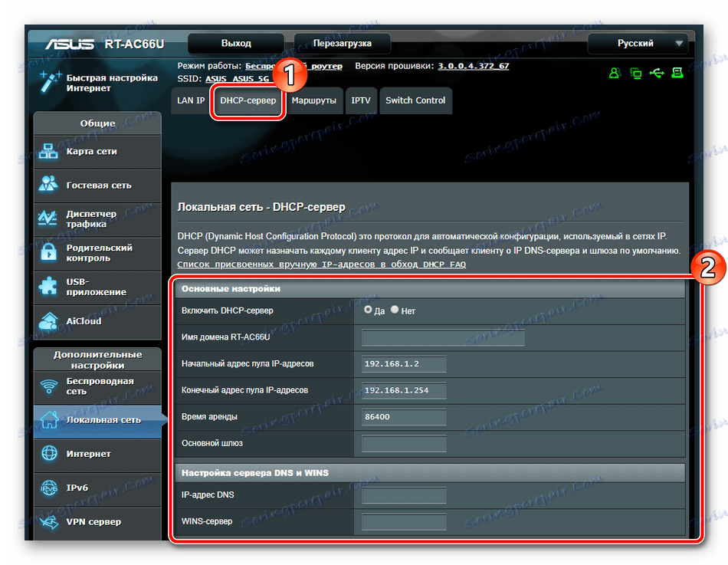Click the Parental Control padlock icon
This screenshot has width=728, height=565.
[x=48, y=253]
